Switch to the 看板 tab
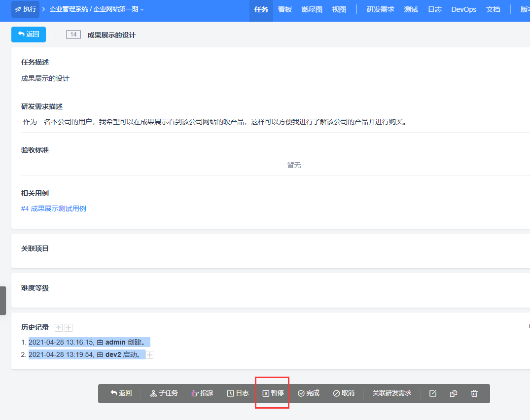This screenshot has height=420, width=530. click(x=285, y=9)
